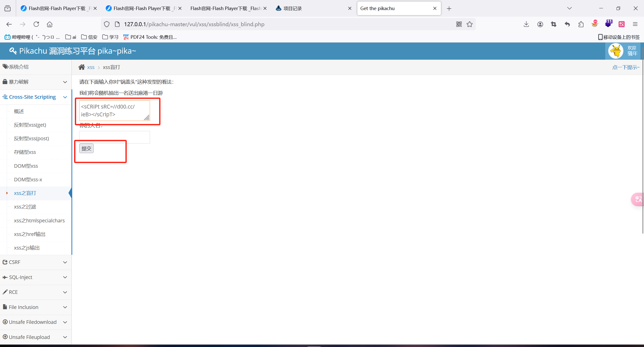Submit the form with 提交
Viewport: 644px width, 347px height.
click(86, 149)
